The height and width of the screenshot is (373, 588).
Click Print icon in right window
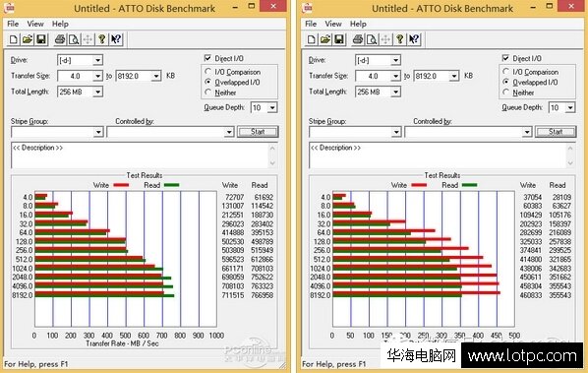[358, 39]
